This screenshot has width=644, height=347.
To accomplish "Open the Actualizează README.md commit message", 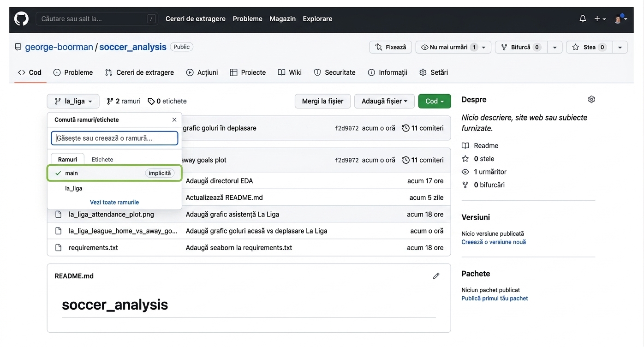I will tap(224, 197).
